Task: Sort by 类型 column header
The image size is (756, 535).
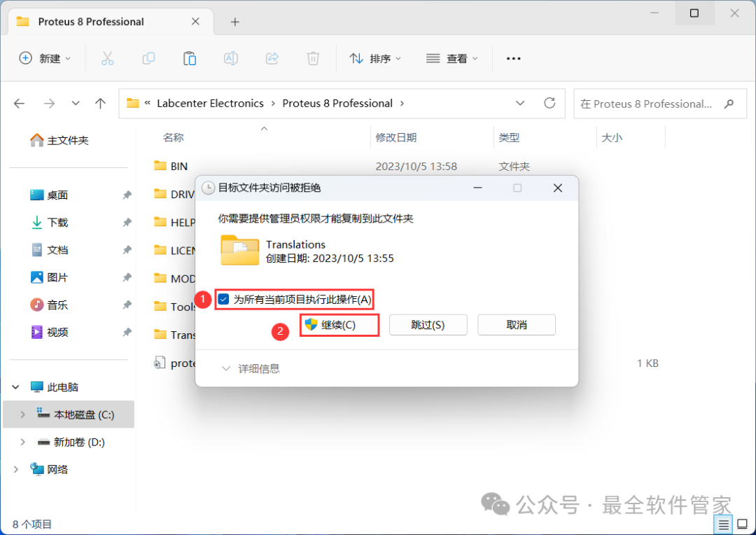Action: (509, 137)
